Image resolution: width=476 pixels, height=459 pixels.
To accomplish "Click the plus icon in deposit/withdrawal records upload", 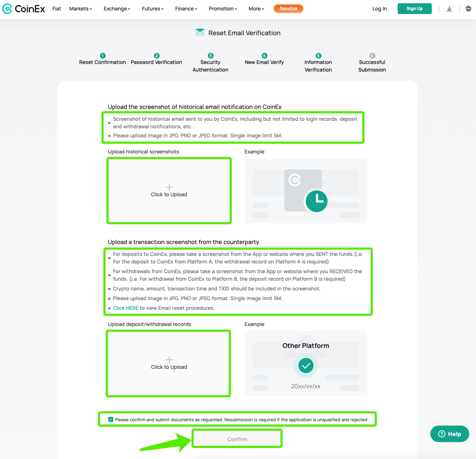I will [x=169, y=360].
